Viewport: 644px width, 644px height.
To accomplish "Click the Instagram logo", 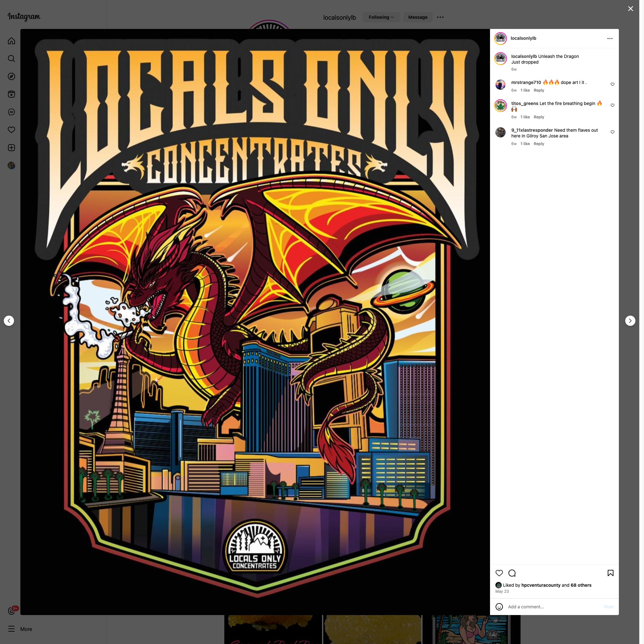I will [x=24, y=17].
